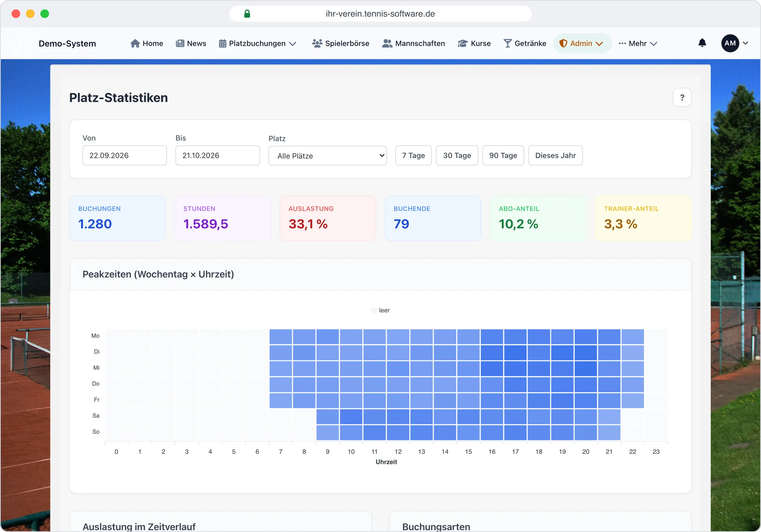Open Kurse in navigation
The image size is (761, 532).
474,44
